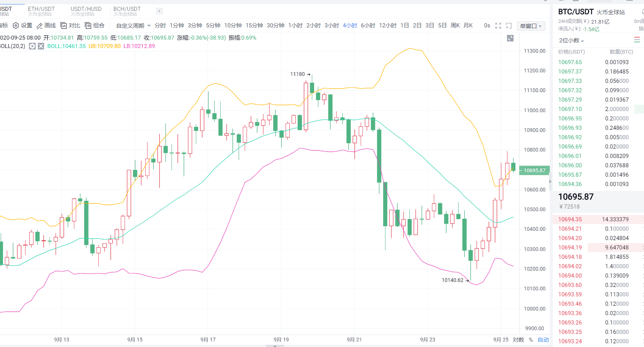Open chart settings (设置)
Image resolution: width=644 pixels, height=347 pixels.
[23, 26]
